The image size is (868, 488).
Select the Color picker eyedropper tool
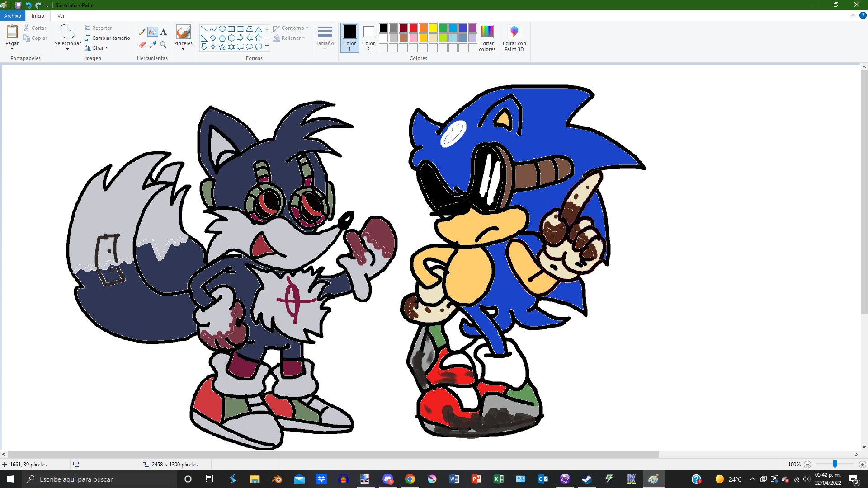pyautogui.click(x=153, y=44)
